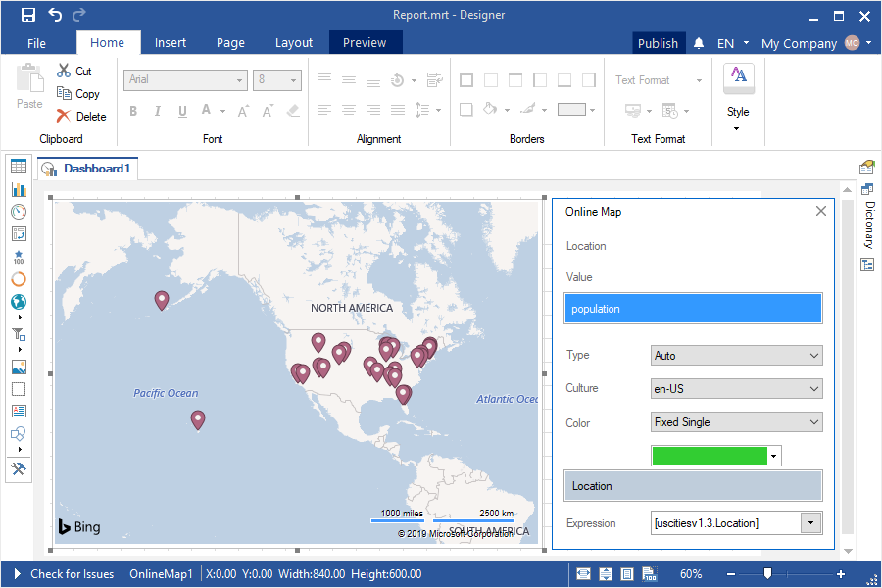Toggle Bold formatting
The width and height of the screenshot is (882, 588).
click(x=133, y=111)
